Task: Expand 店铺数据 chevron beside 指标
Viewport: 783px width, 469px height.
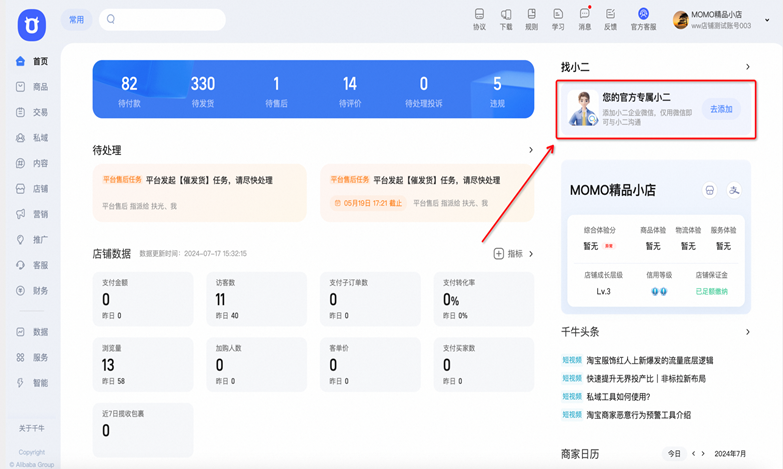Action: click(x=531, y=254)
